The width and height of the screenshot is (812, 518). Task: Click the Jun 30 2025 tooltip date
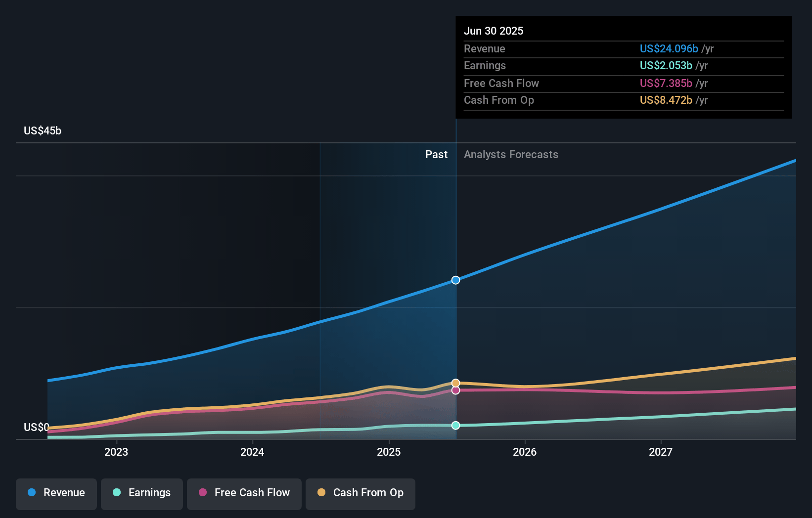[494, 31]
